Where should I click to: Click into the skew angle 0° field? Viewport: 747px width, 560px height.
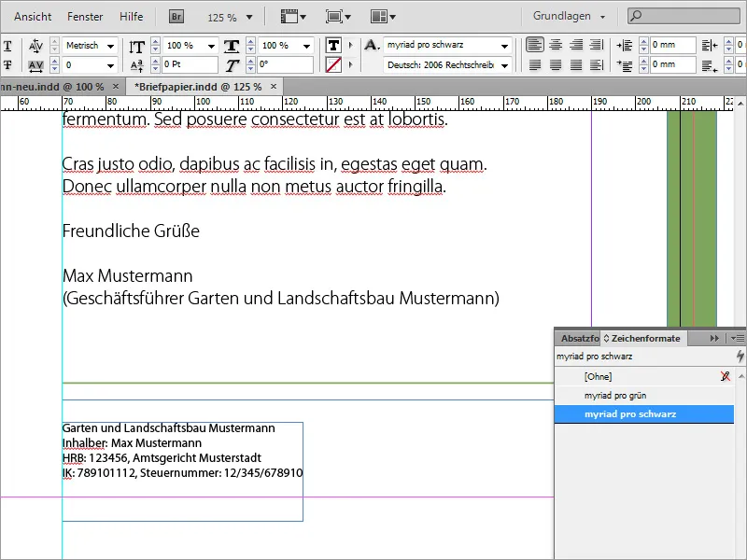(286, 64)
